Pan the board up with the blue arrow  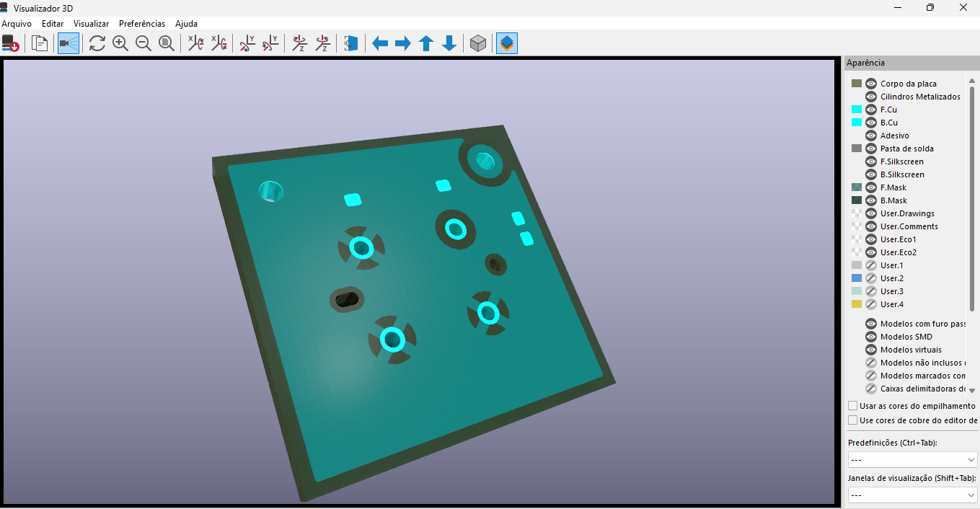[x=426, y=44]
